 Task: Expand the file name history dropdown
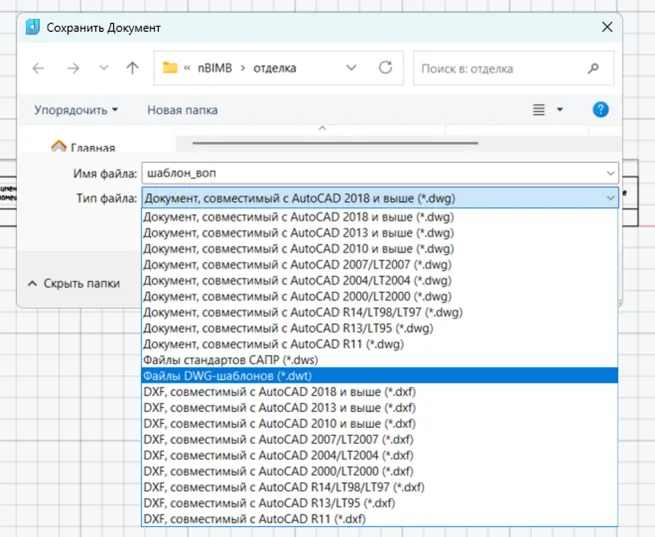coord(610,173)
